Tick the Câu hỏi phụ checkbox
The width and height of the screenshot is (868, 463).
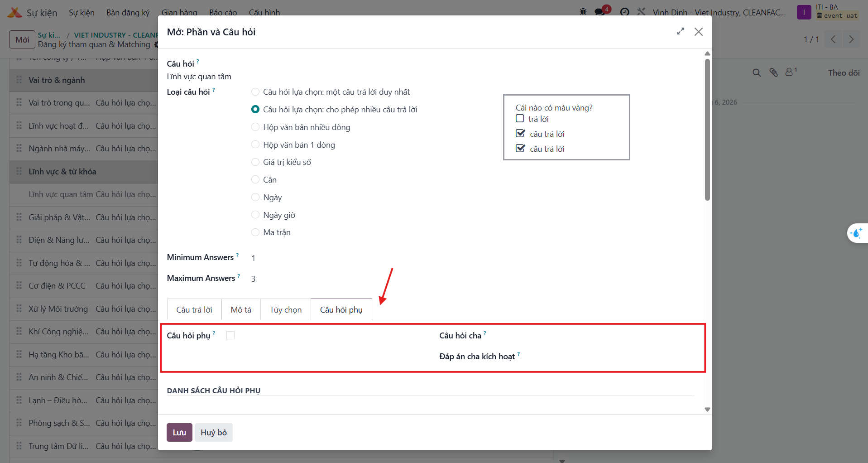coord(230,335)
